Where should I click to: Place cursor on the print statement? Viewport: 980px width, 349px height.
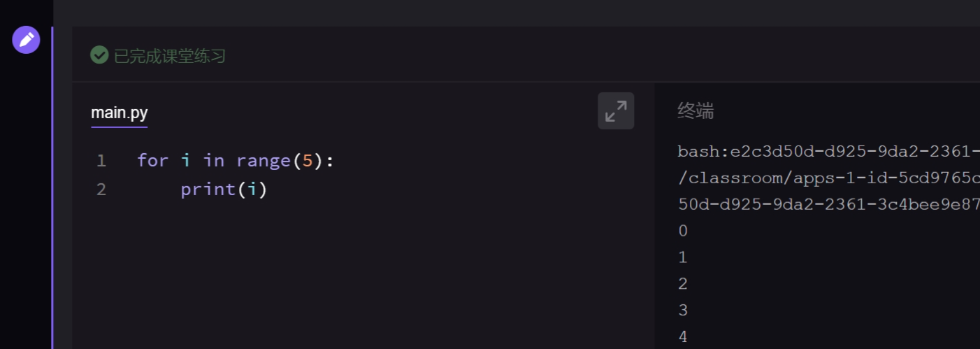[x=224, y=190]
